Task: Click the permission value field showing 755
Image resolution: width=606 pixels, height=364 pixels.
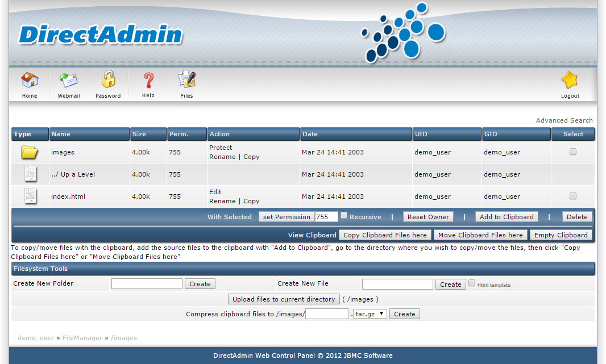Action: pos(326,217)
